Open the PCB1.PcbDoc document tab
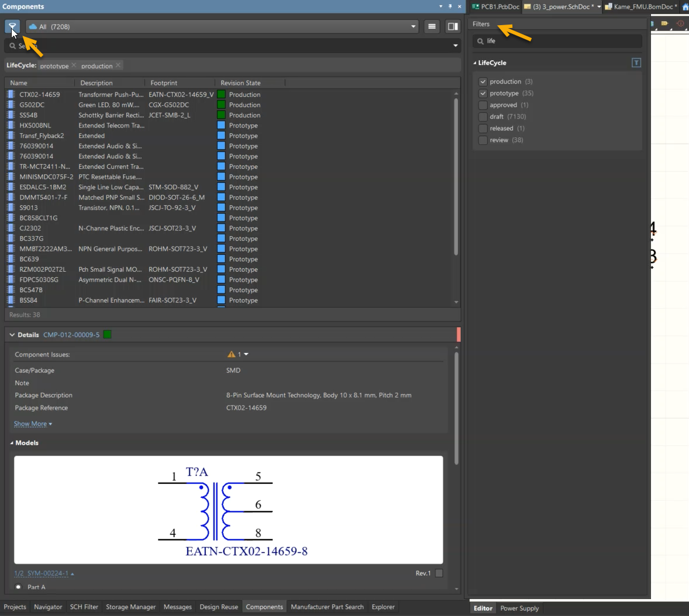Screen dimensions: 689x616 pyautogui.click(x=499, y=6)
